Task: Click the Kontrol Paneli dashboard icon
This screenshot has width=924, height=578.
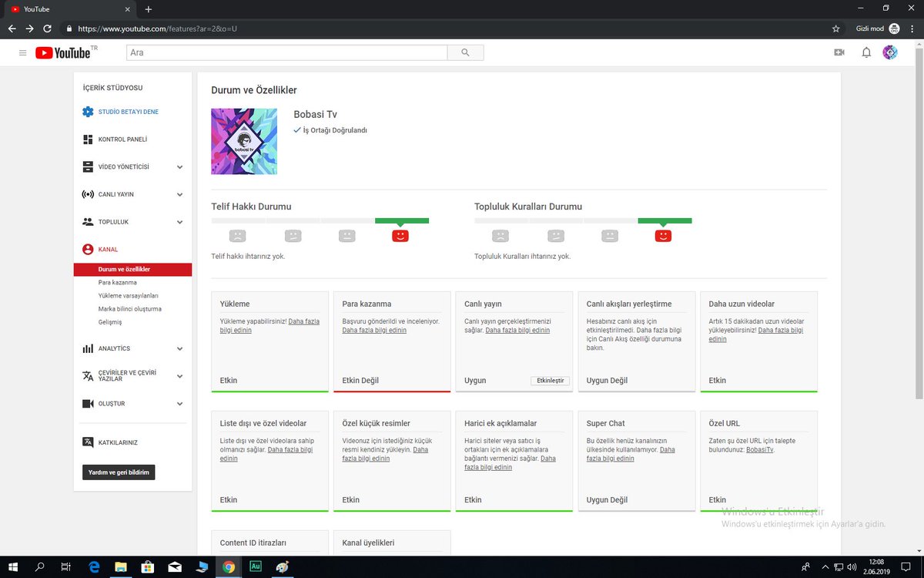Action: [88, 139]
